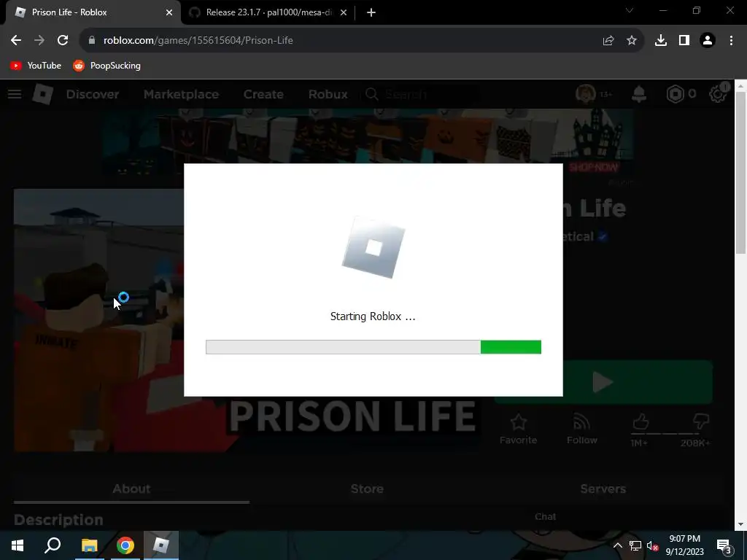
Task: Favorite the Prison Life game
Action: click(519, 429)
